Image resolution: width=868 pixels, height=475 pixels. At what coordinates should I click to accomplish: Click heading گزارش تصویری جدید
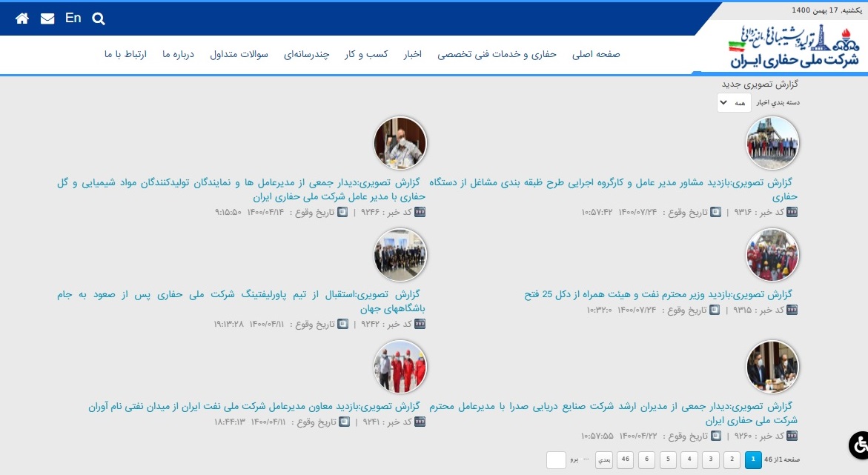point(760,84)
